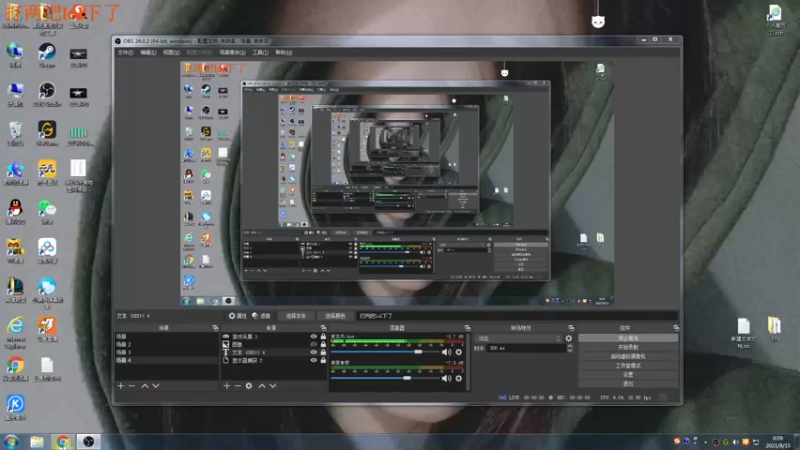
Task: Move source down in Sources panel
Action: click(x=273, y=386)
